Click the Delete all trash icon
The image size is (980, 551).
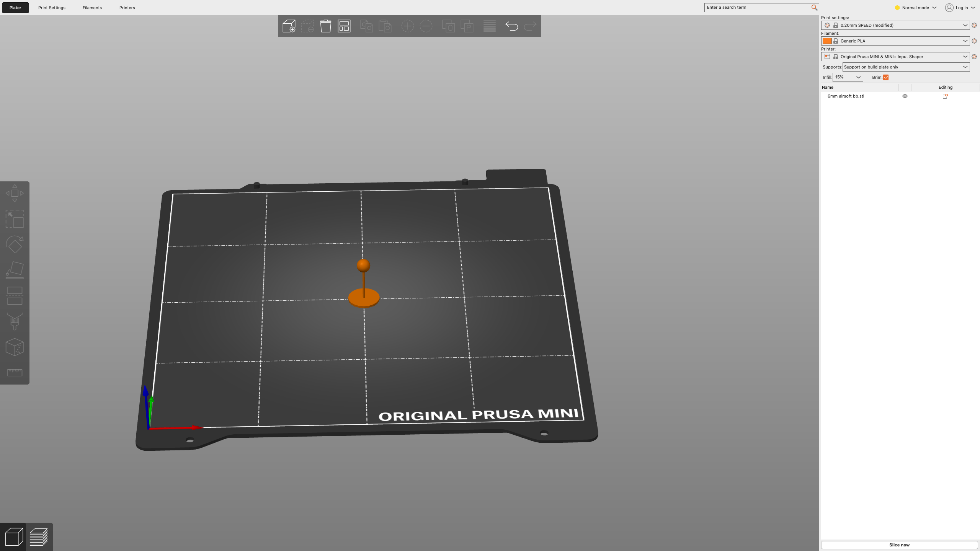coord(326,26)
